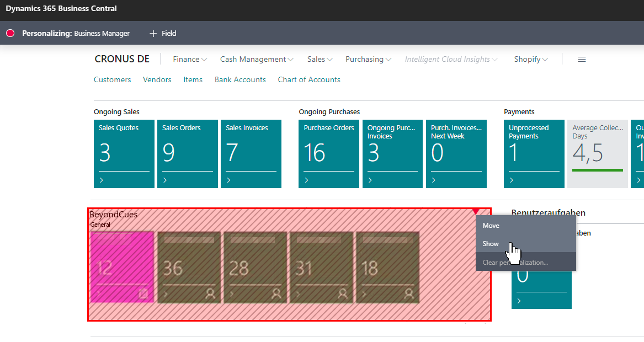The width and height of the screenshot is (644, 342).
Task: Open the Ongoing Purchase Invoices tile
Action: point(392,153)
